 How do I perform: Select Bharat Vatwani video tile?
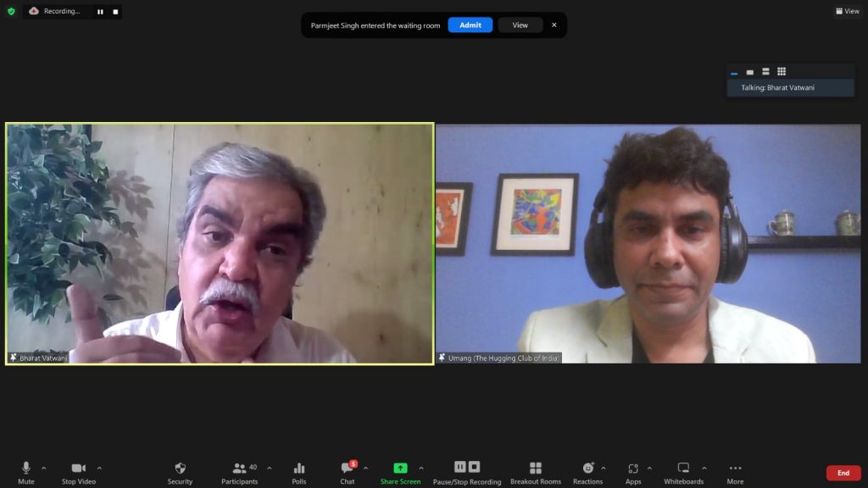(x=220, y=243)
